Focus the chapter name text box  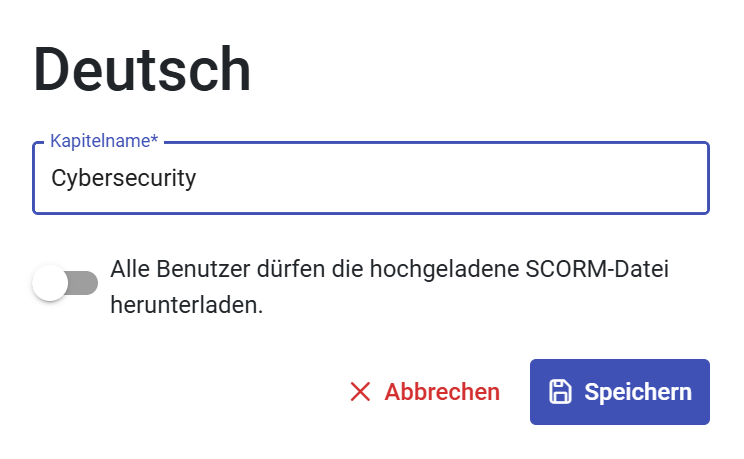pyautogui.click(x=370, y=179)
